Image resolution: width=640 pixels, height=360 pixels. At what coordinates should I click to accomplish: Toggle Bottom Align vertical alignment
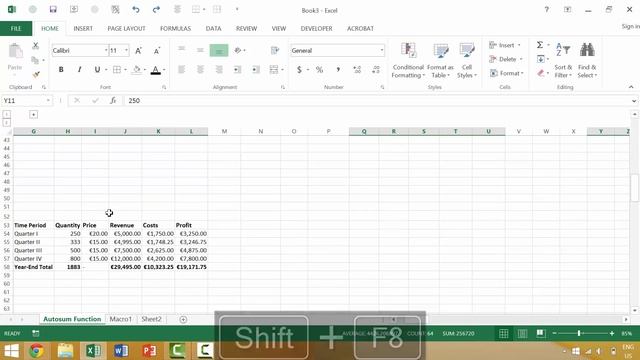click(x=219, y=50)
